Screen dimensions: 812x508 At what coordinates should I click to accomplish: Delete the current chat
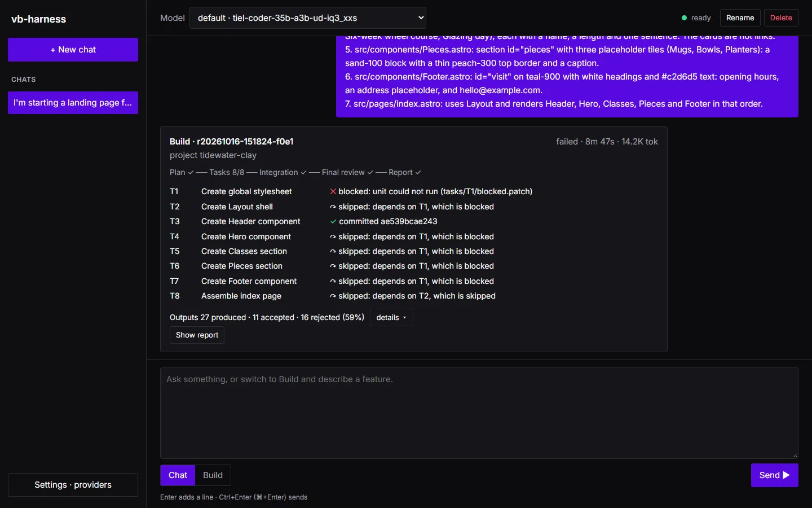(781, 18)
